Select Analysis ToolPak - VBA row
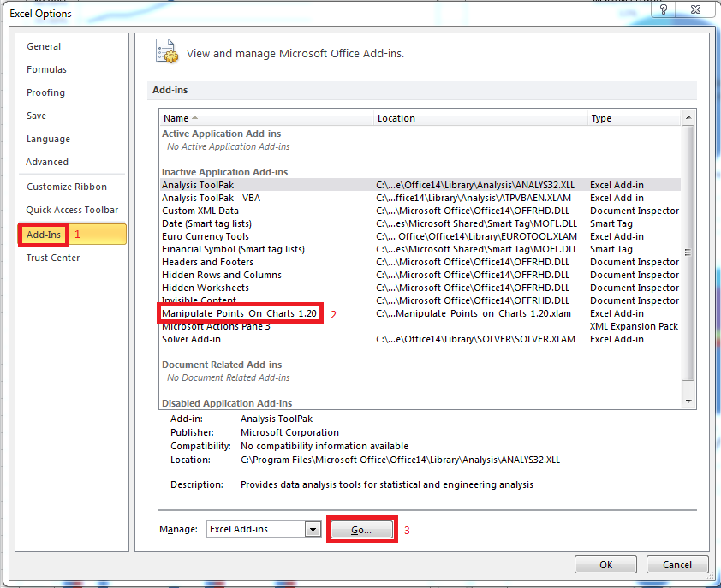Viewport: 721px width, 588px height. tap(420, 198)
